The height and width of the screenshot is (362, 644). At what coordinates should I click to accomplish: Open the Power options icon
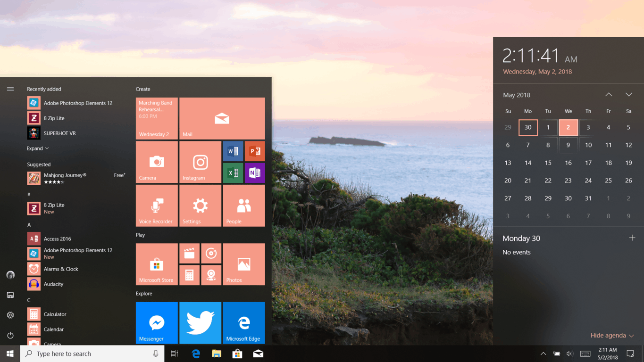(10, 335)
